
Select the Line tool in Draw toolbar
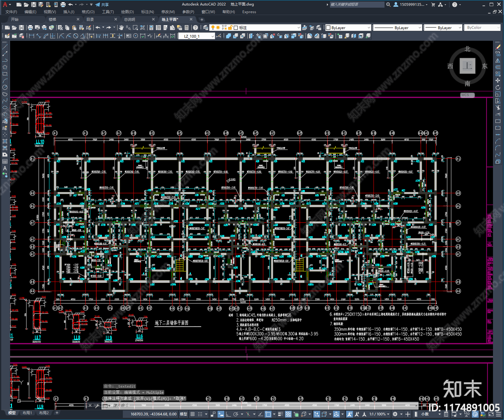point(5,47)
